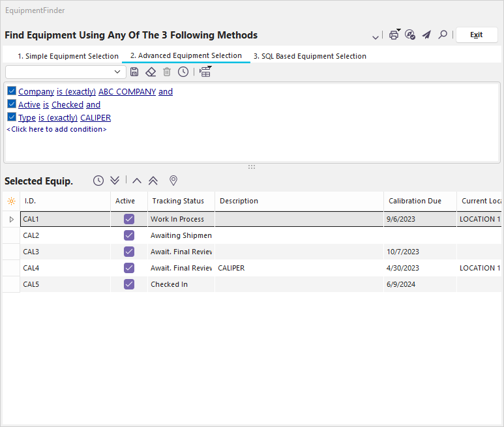Viewport: 504px width, 427px height.
Task: Click the location pin icon
Action: tap(173, 181)
